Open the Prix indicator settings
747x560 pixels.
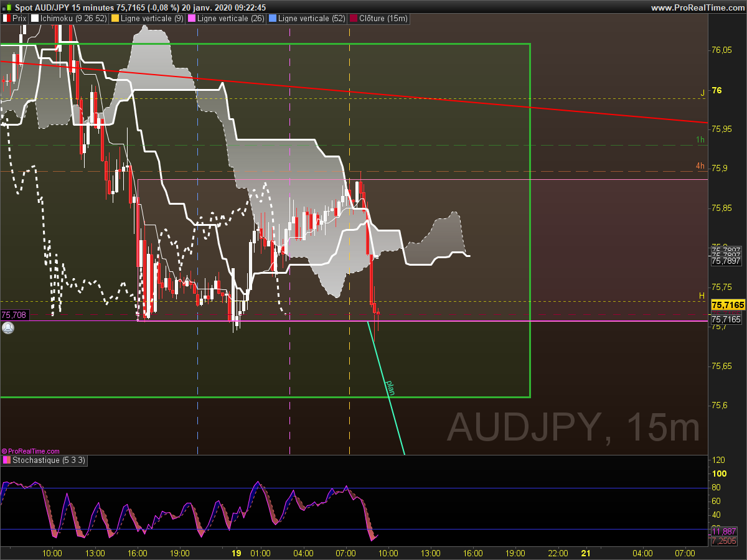click(x=15, y=19)
